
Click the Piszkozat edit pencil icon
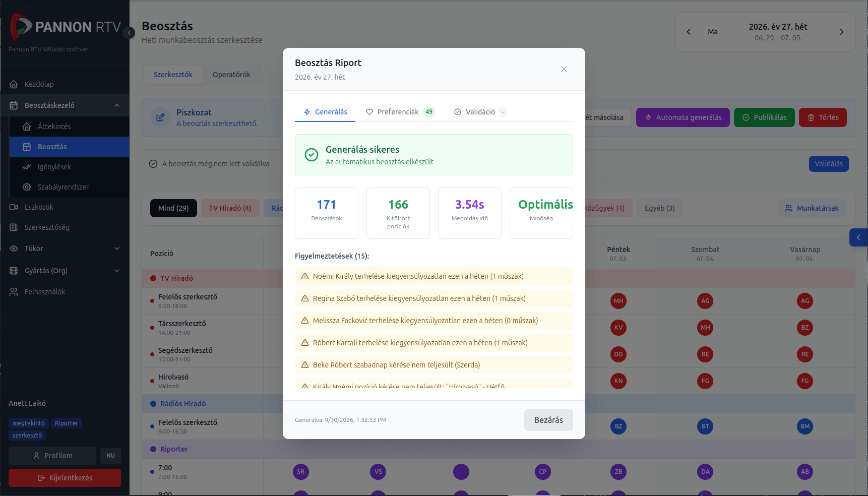160,117
